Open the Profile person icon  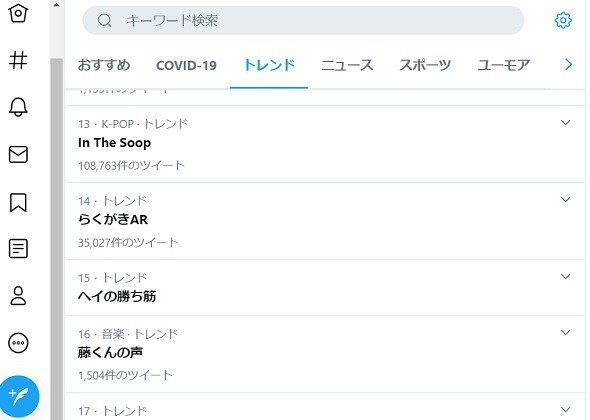tap(18, 295)
